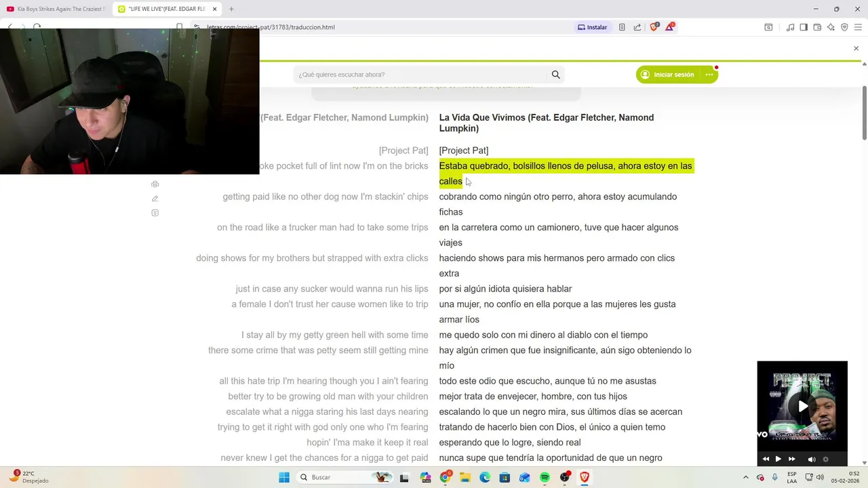
Task: Click the taskbar microphone tray icon
Action: 775,477
